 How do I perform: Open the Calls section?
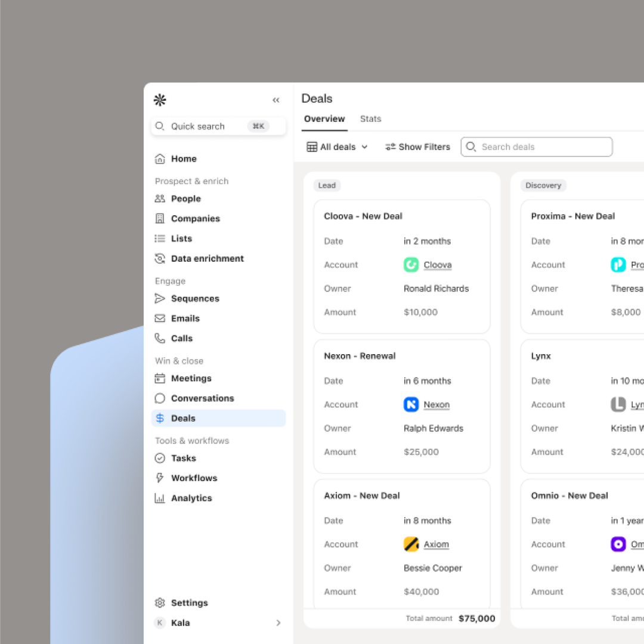point(182,338)
